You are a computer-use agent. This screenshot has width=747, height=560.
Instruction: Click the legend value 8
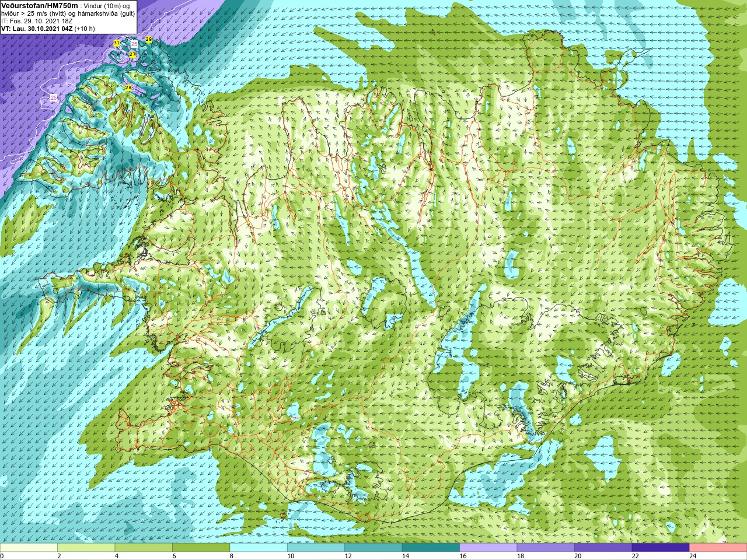(x=232, y=556)
